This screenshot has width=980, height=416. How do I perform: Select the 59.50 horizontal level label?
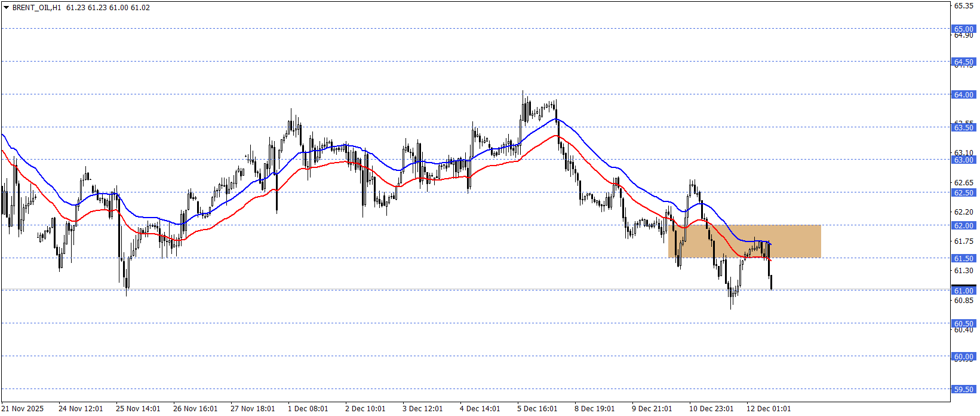tap(963, 389)
